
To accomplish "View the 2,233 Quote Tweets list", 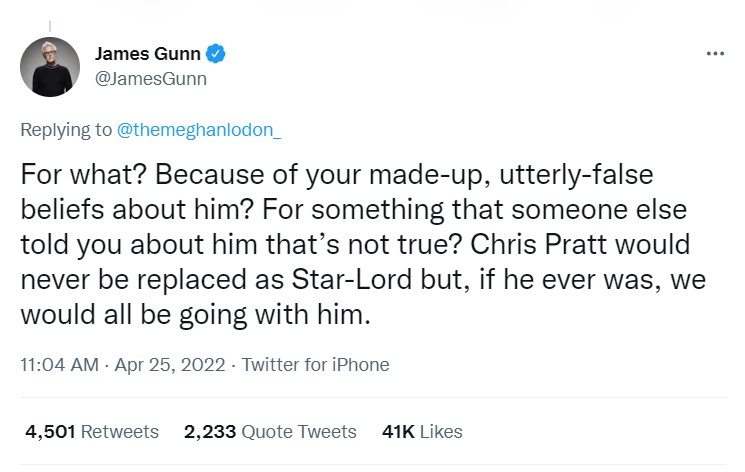I will (270, 432).
